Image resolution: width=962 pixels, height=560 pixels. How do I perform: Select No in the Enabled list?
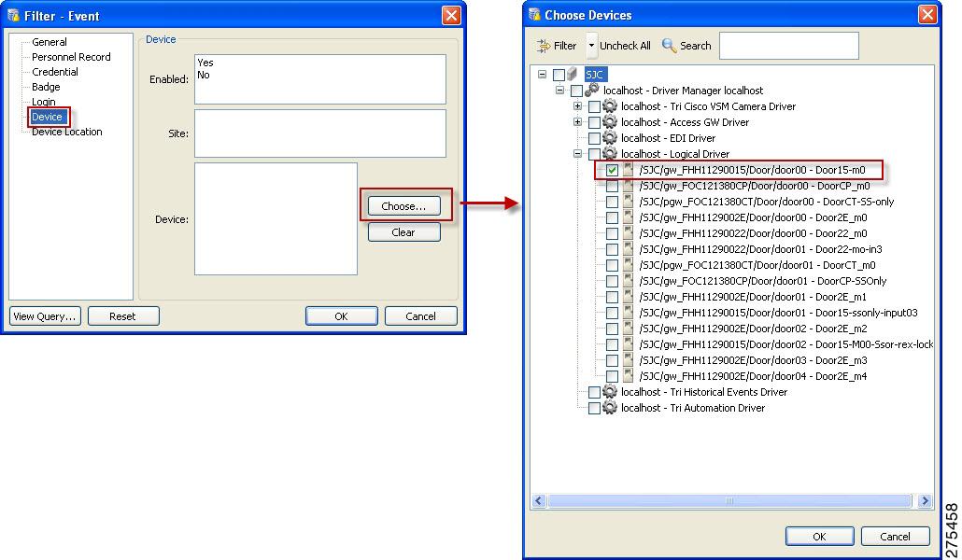[204, 75]
